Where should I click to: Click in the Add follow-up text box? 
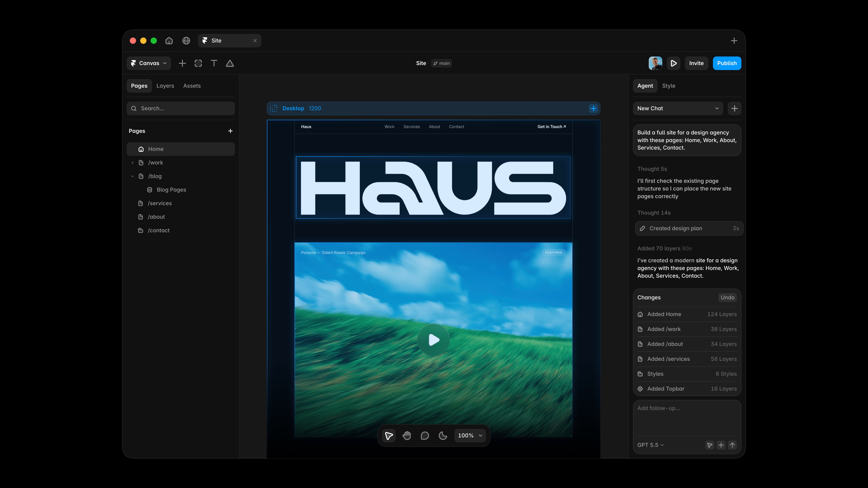click(x=687, y=418)
